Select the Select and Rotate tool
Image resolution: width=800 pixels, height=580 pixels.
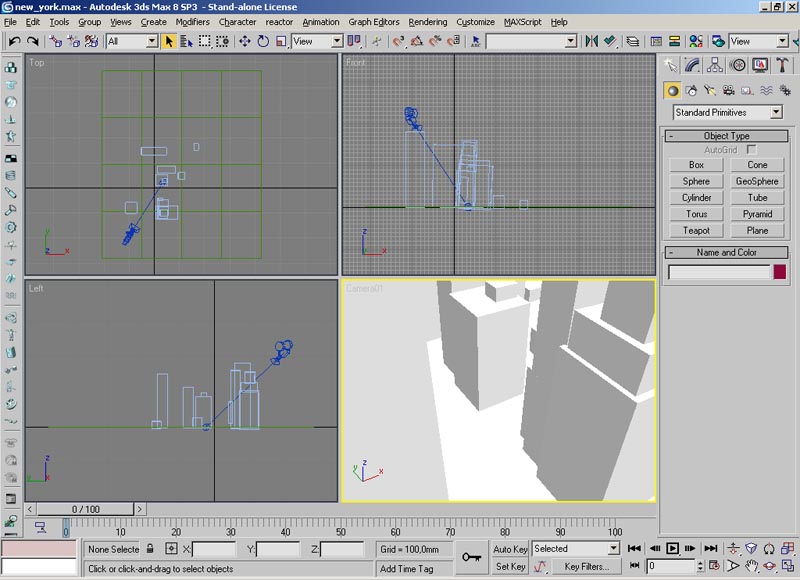point(263,41)
